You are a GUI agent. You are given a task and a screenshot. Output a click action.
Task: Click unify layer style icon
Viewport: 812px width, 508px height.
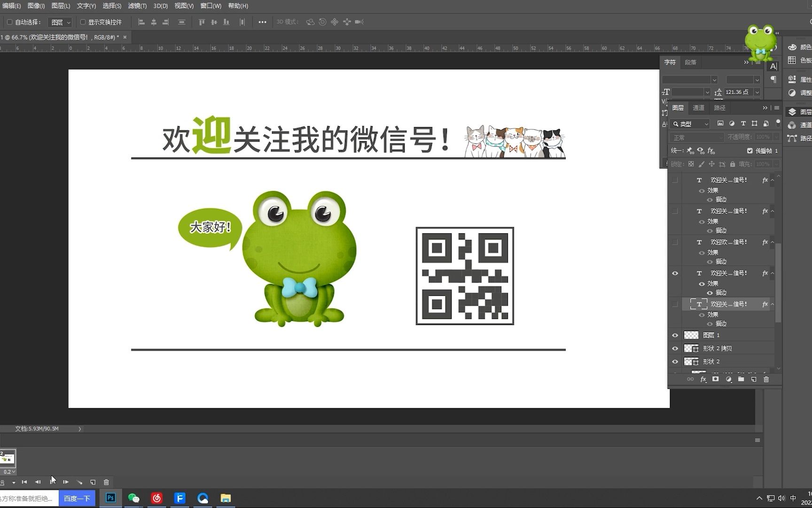(711, 151)
